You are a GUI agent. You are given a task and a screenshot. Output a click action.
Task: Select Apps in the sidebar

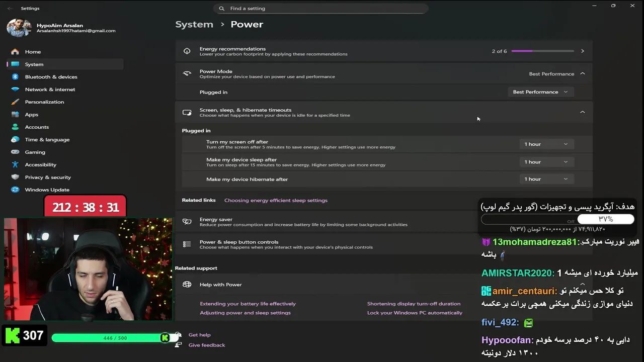tap(32, 115)
